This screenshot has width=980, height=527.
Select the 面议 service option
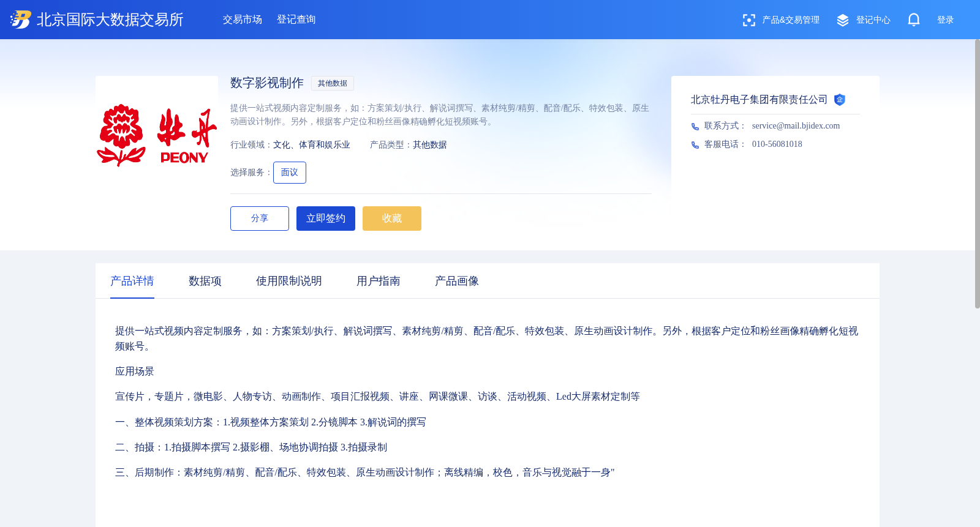pyautogui.click(x=290, y=173)
